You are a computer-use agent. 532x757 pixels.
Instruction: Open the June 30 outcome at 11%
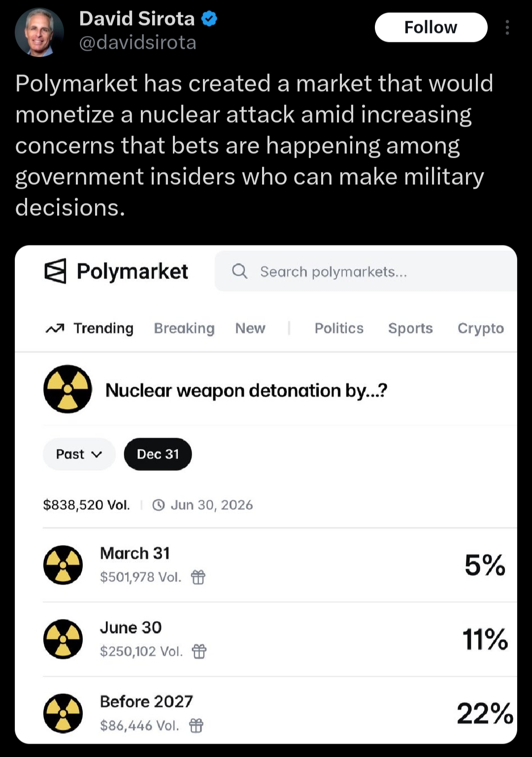[485, 639]
